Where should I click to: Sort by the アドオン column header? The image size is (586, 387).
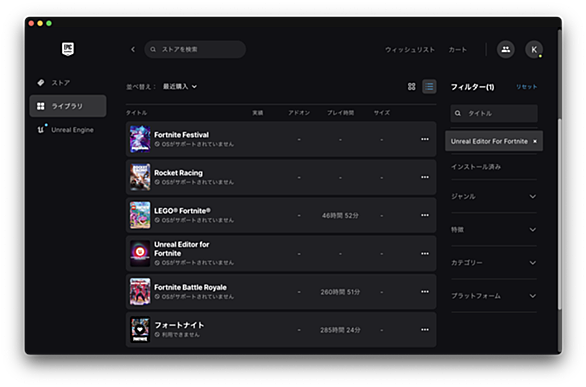pyautogui.click(x=299, y=113)
